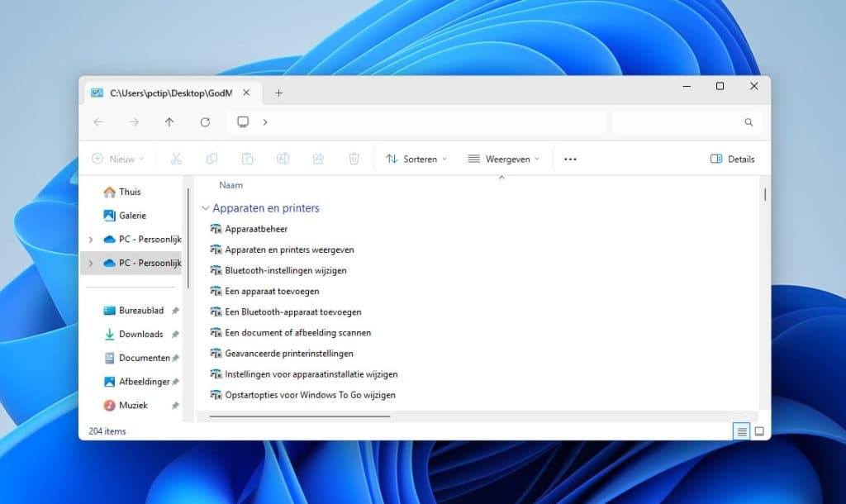
Task: Open Thuis in navigation pane
Action: coord(130,193)
